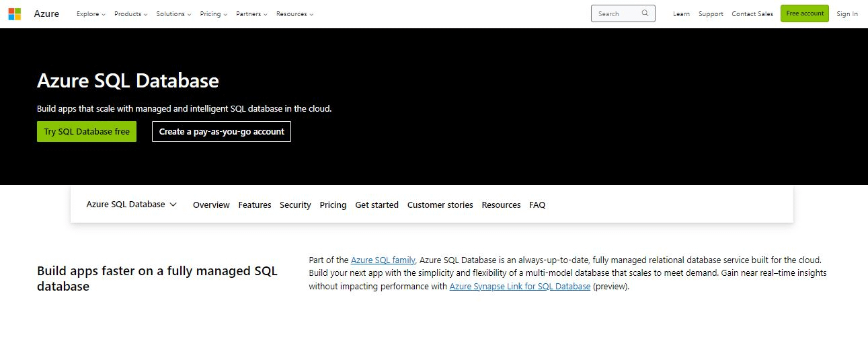The height and width of the screenshot is (364, 868).
Task: Open the Azure SQL family link
Action: [383, 260]
